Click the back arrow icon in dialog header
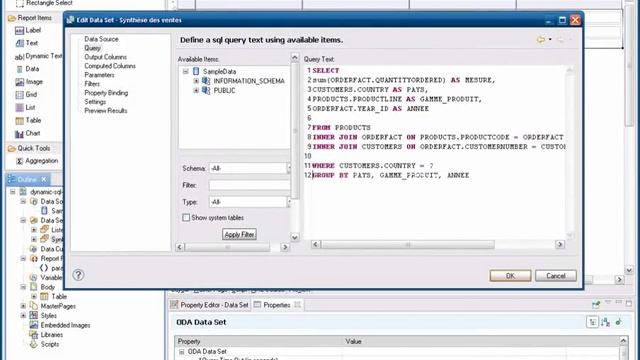The width and height of the screenshot is (640, 360). (x=541, y=40)
